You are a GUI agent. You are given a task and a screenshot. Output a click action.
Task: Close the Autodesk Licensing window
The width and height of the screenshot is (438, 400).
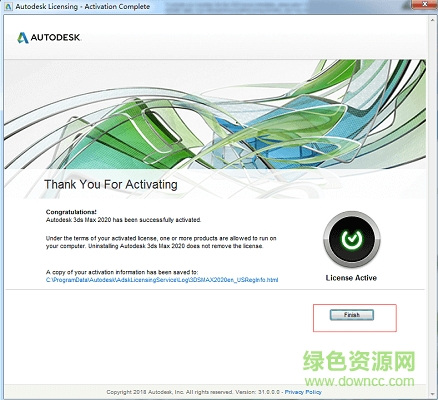click(425, 5)
